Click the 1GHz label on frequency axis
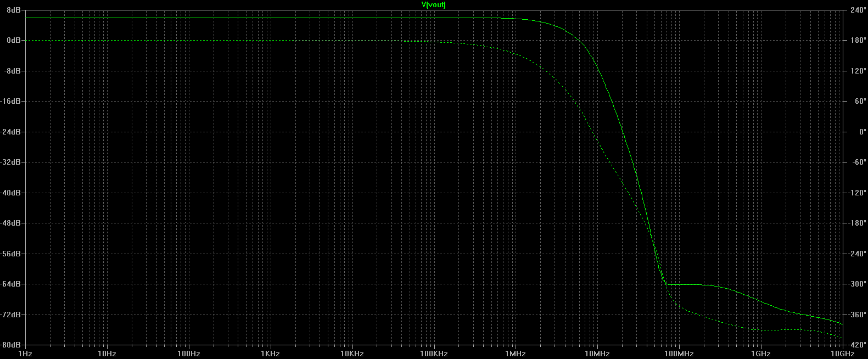 [x=761, y=354]
